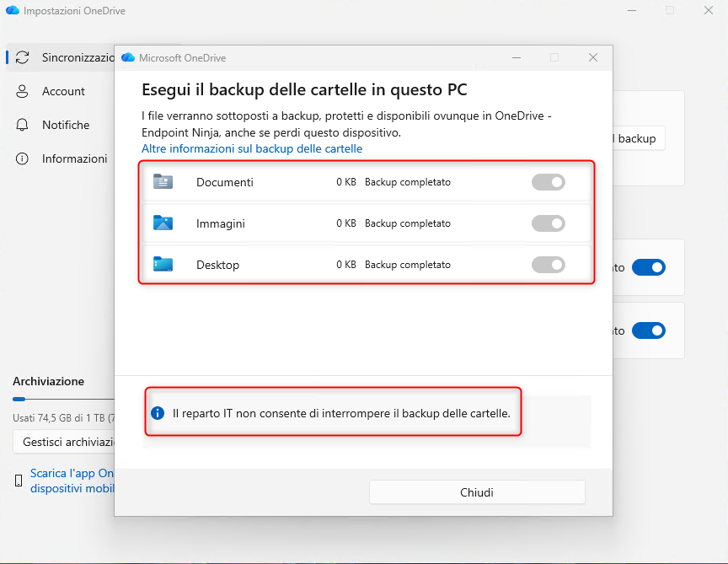Toggle the Desktop backup switch

(549, 265)
